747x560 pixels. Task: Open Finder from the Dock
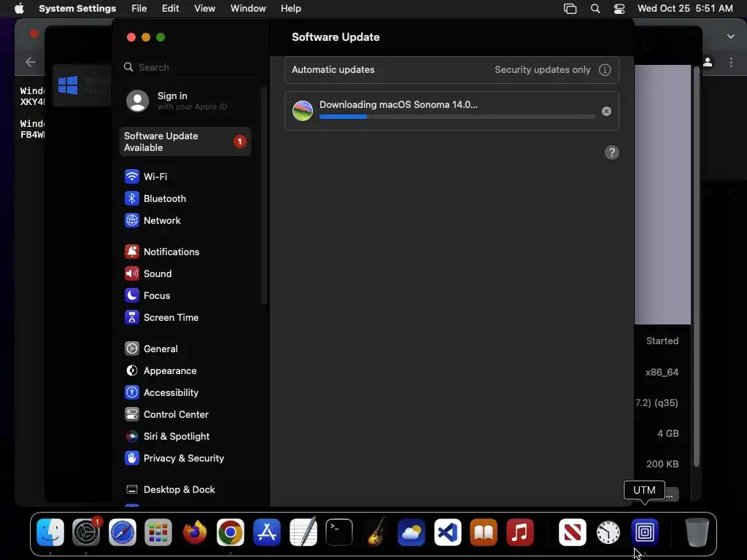pos(50,532)
